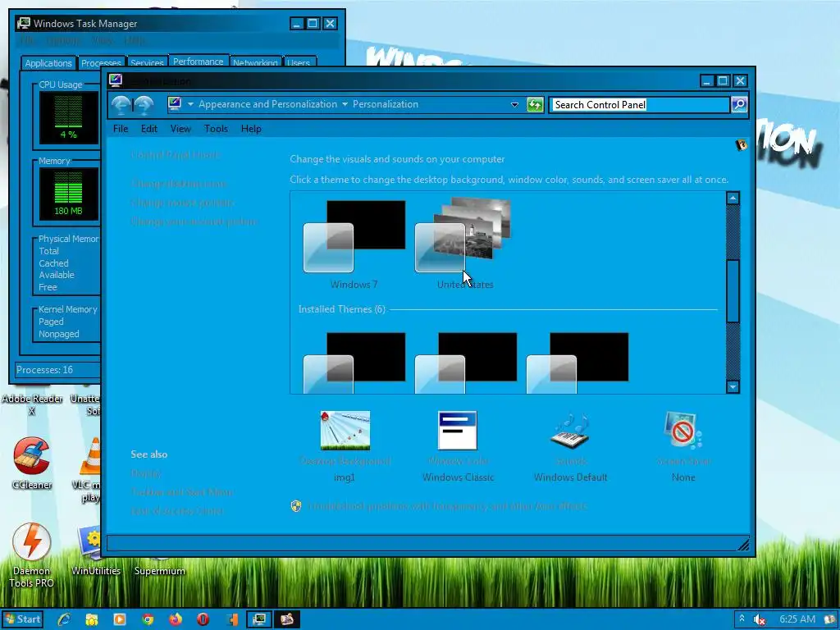Refresh the Control Panel address bar
Screen dimensions: 840x630
pos(535,104)
